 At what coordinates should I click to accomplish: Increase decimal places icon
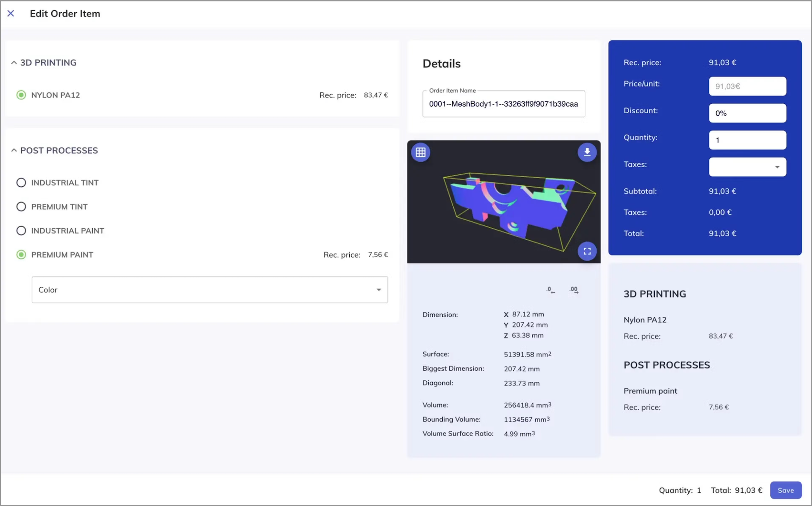click(x=574, y=290)
